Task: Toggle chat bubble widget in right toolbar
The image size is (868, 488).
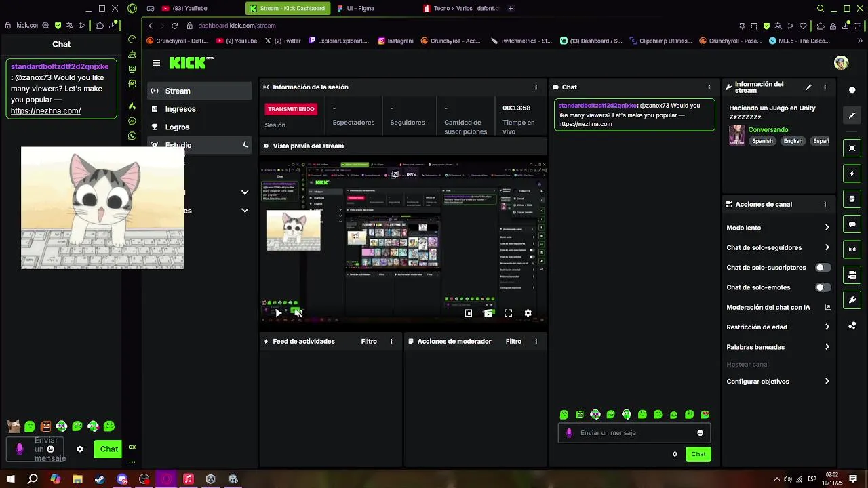Action: [852, 224]
